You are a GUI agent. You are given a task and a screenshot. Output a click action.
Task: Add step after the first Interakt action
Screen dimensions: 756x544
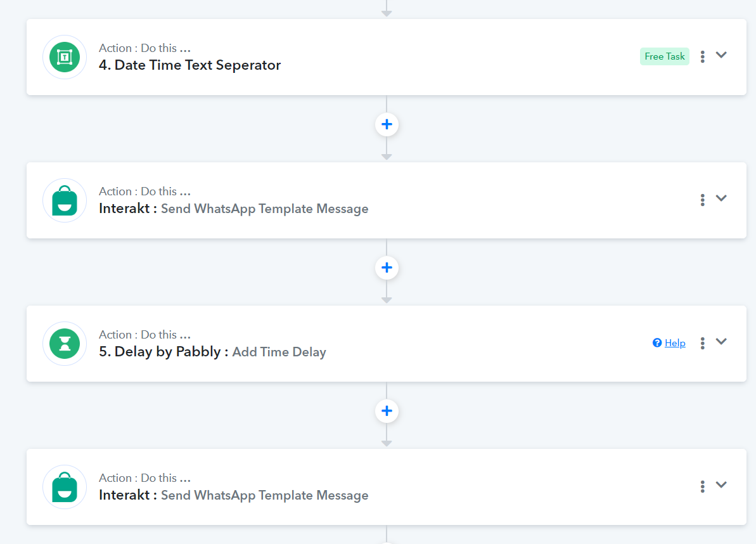387,268
